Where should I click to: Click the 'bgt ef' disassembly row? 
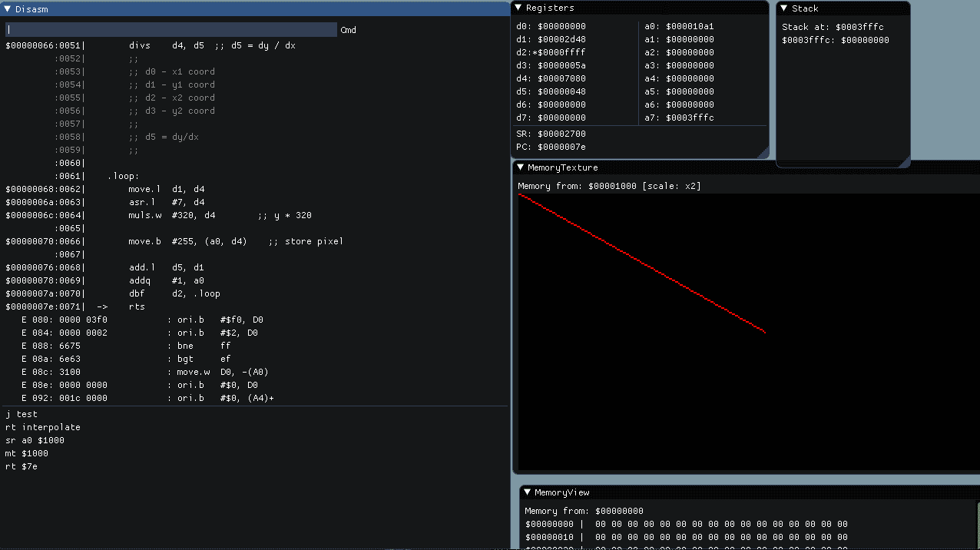click(126, 359)
